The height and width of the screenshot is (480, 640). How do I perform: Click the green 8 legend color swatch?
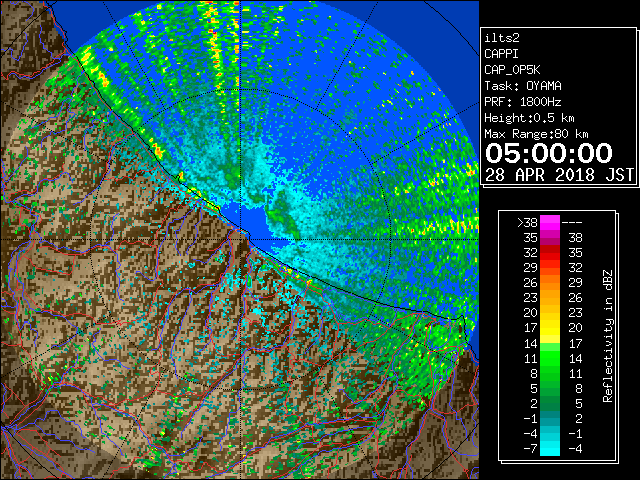550,373
